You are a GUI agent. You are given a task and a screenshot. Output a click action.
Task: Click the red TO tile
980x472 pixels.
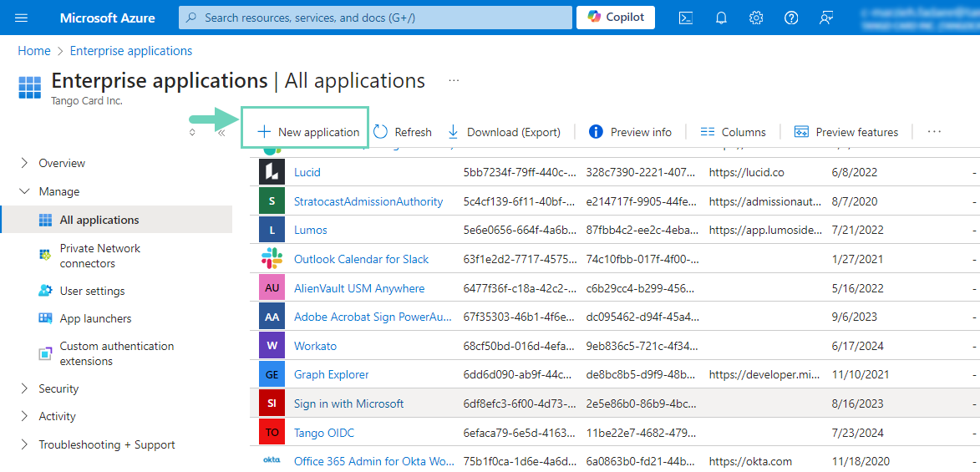272,433
